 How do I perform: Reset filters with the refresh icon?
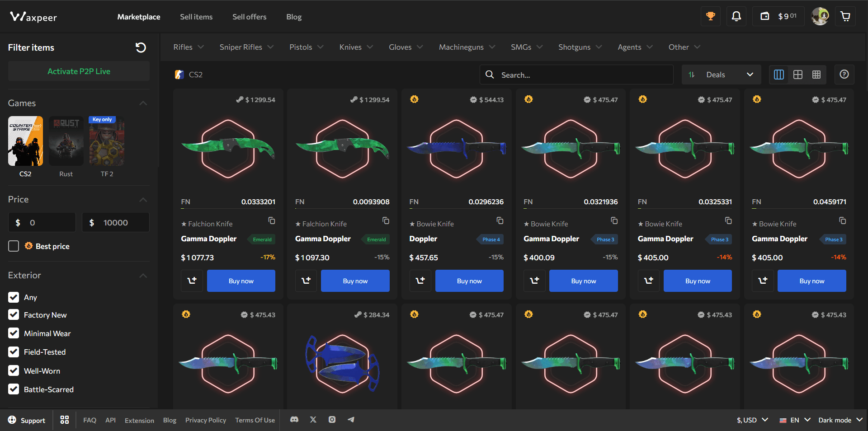pyautogui.click(x=141, y=47)
